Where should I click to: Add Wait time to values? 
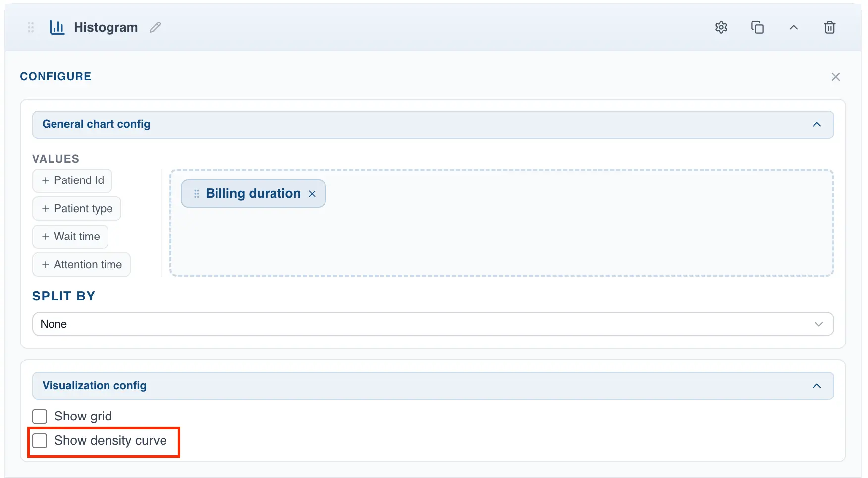pos(70,237)
